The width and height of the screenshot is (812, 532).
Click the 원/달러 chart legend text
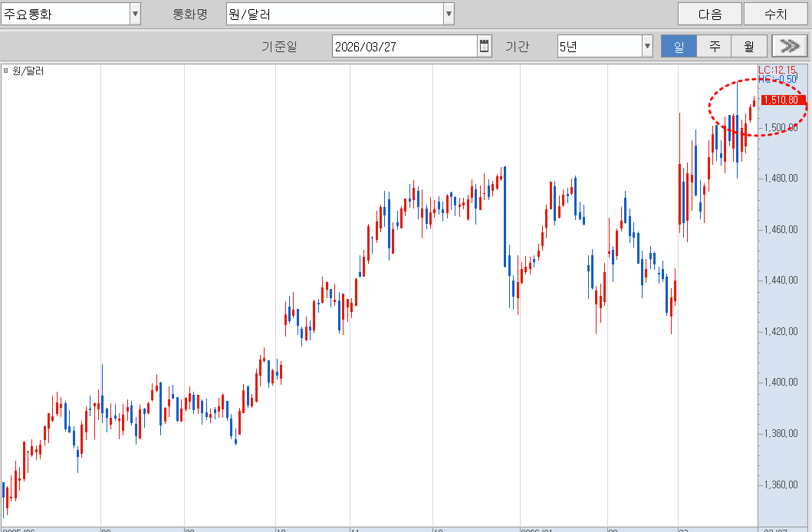[x=28, y=71]
